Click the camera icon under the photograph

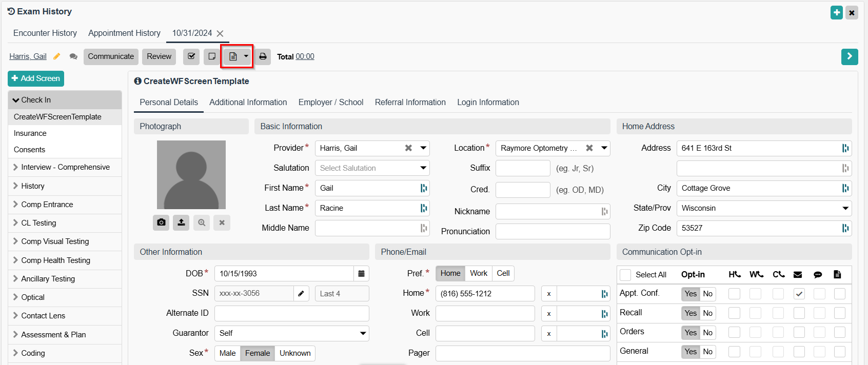[x=161, y=222]
